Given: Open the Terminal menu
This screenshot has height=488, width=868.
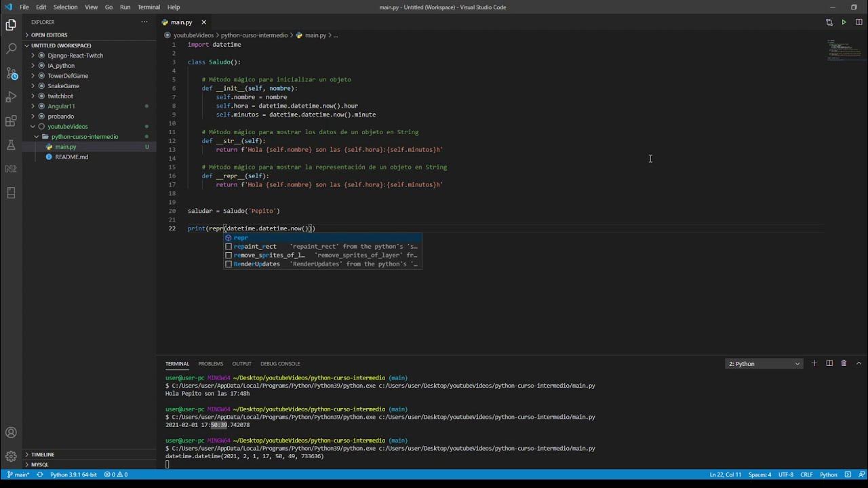Looking at the screenshot, I should point(149,7).
